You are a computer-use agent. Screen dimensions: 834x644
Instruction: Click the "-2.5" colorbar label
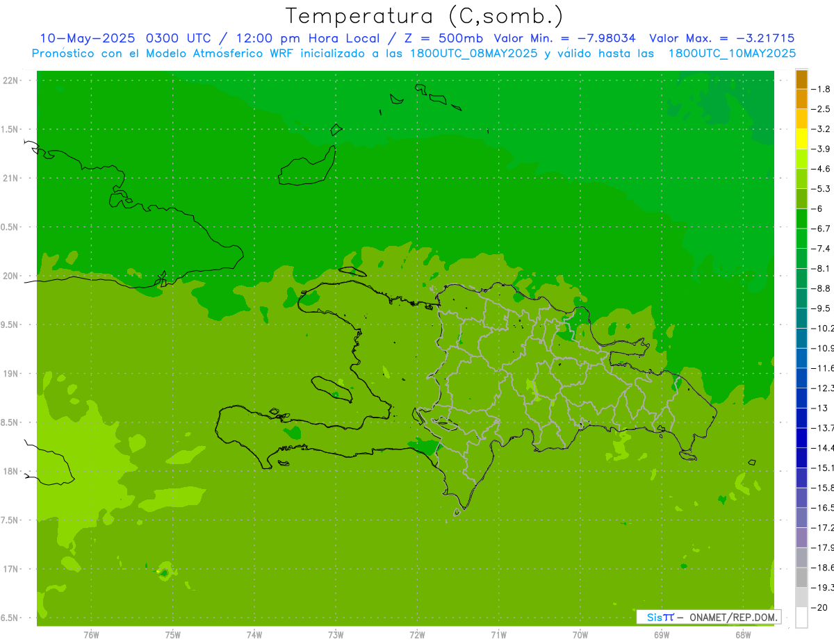click(x=822, y=109)
